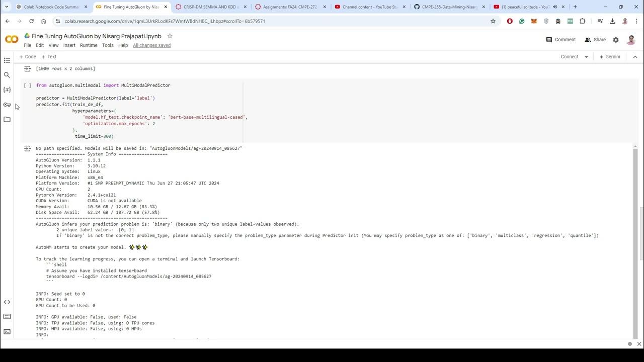Open the command palette icon
The height and width of the screenshot is (362, 644).
[7, 317]
